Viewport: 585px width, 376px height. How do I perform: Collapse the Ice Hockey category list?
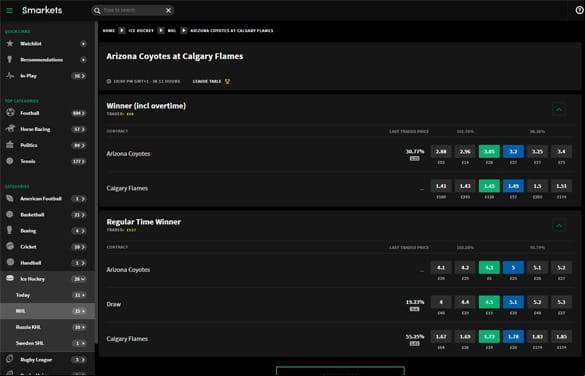tap(79, 279)
